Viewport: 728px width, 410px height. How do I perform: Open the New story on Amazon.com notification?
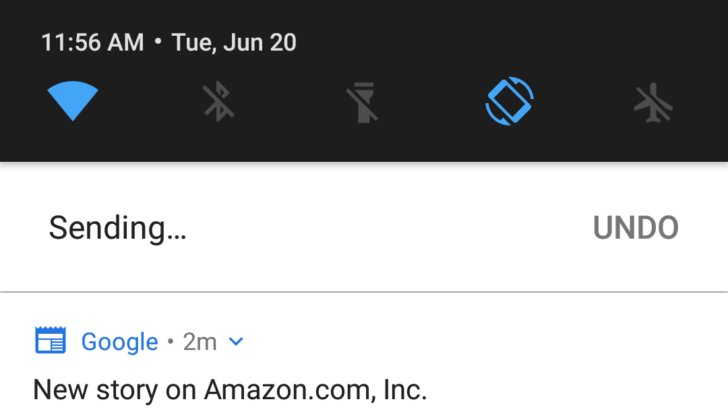coord(230,389)
